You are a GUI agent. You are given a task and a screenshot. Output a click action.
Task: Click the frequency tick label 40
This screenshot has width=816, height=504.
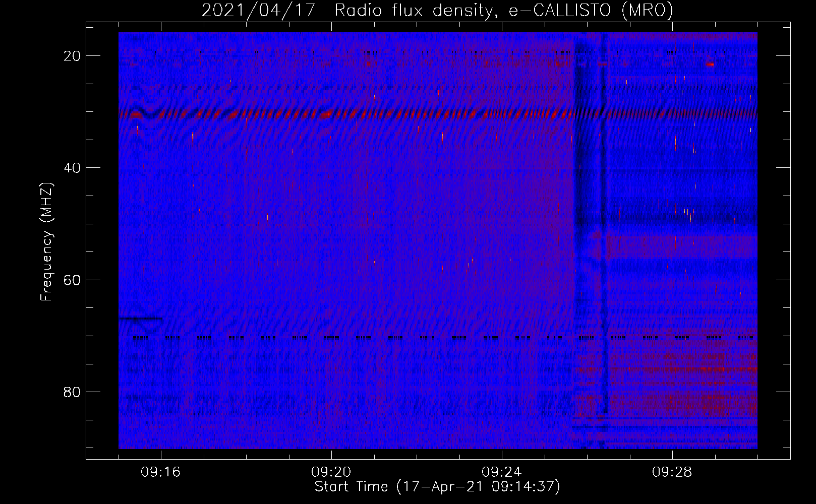[x=72, y=168]
